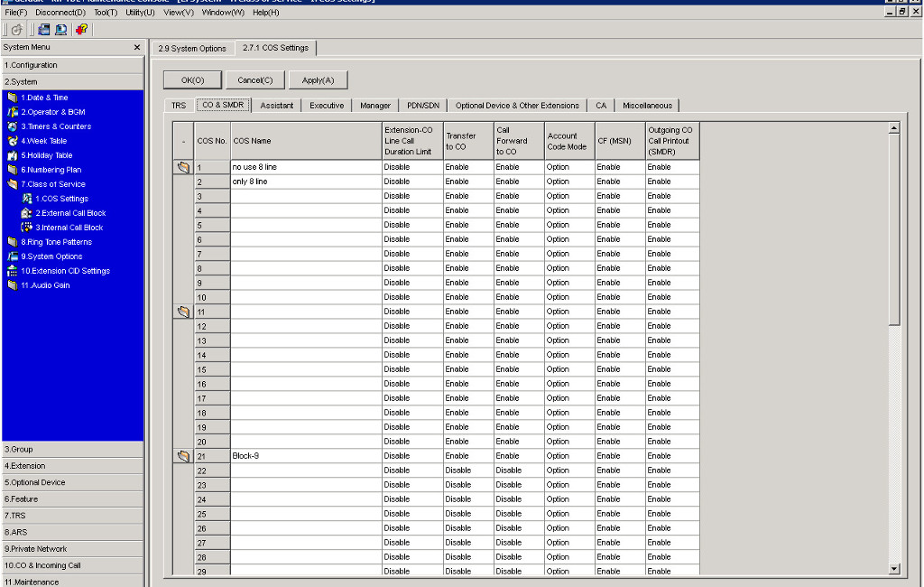Edit COS Name field 'only 8 line'
The image size is (924, 587).
coord(306,182)
